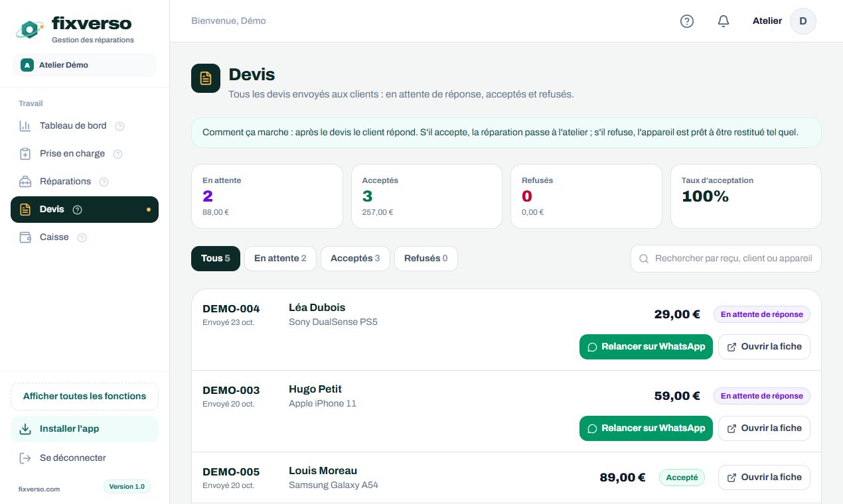843x504 pixels.
Task: Click Samsung Galaxy A54 device text
Action: pyautogui.click(x=334, y=485)
